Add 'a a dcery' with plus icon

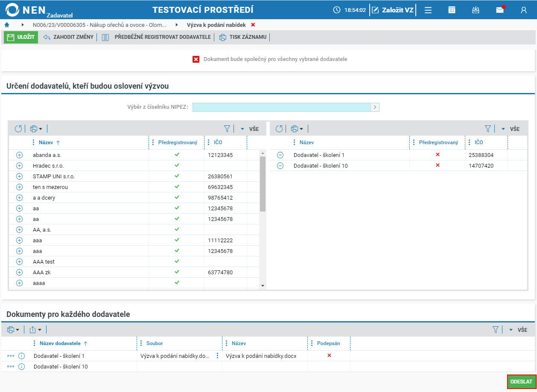coord(19,197)
